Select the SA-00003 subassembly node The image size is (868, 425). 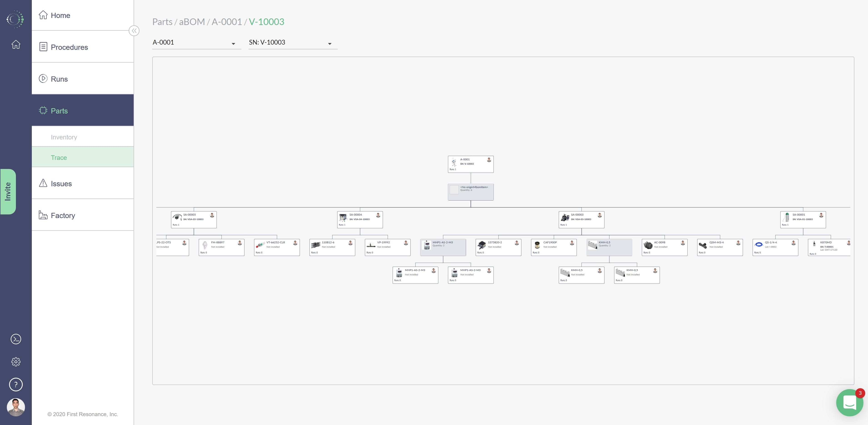click(x=581, y=220)
